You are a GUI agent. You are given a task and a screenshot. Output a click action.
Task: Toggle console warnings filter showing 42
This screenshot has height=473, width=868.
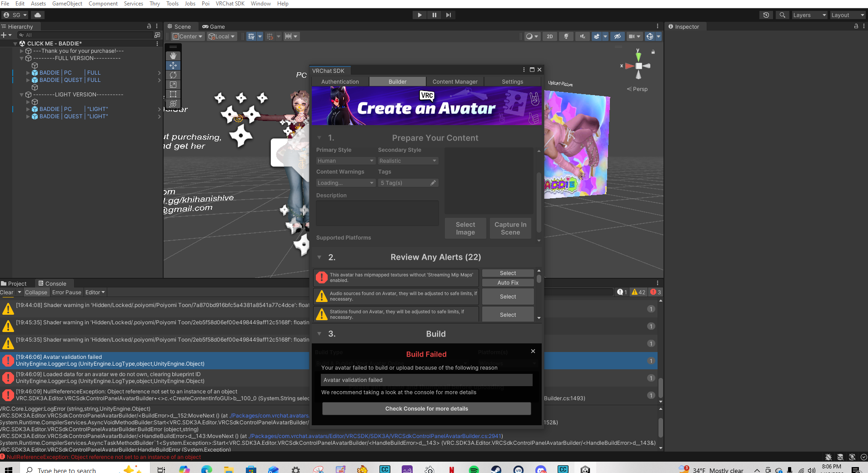pyautogui.click(x=639, y=292)
